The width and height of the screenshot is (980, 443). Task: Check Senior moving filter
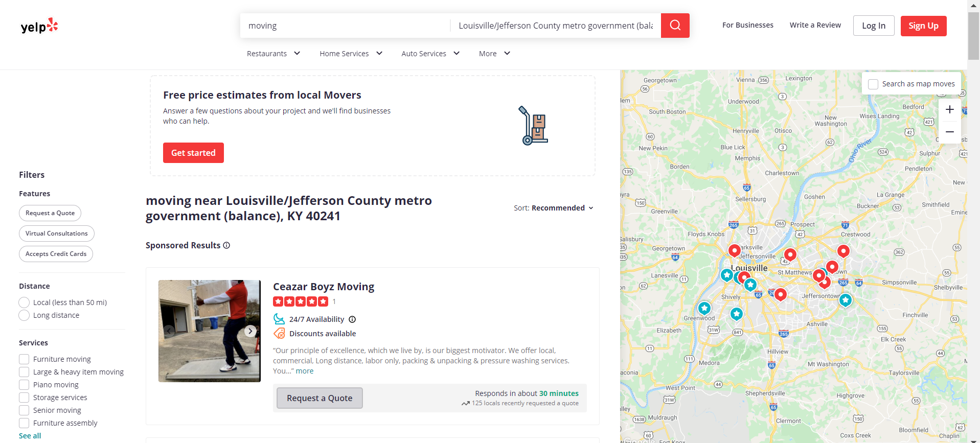(24, 410)
